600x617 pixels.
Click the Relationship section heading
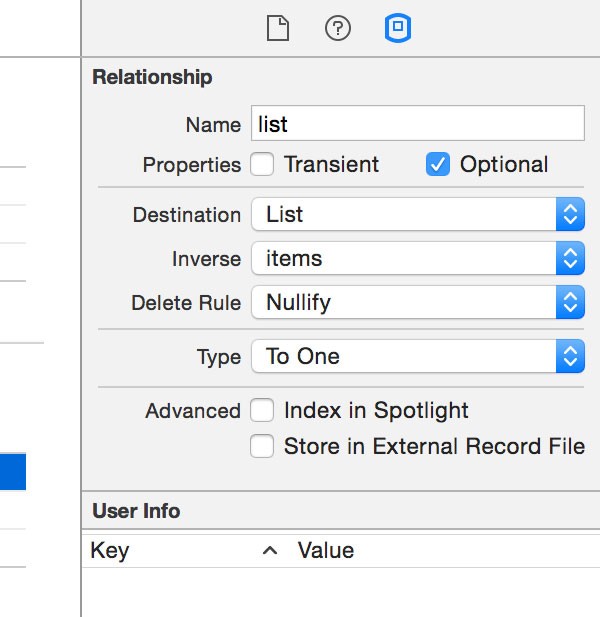click(152, 77)
